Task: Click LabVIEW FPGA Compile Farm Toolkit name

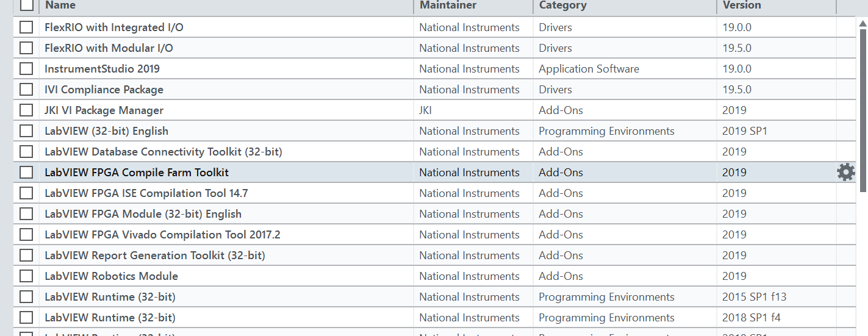Action: click(137, 173)
